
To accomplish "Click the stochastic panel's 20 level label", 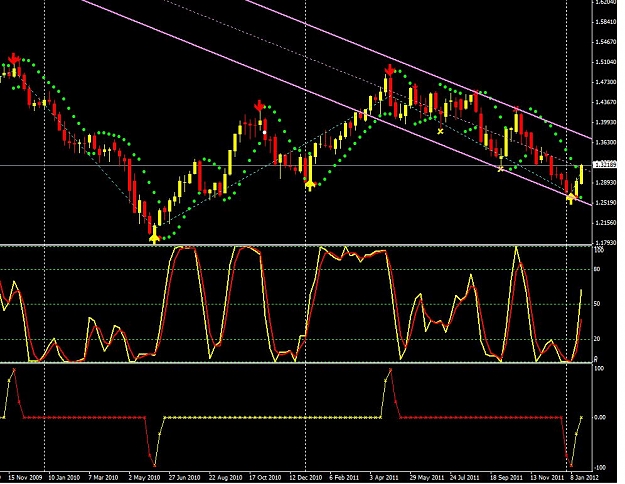I will point(597,339).
